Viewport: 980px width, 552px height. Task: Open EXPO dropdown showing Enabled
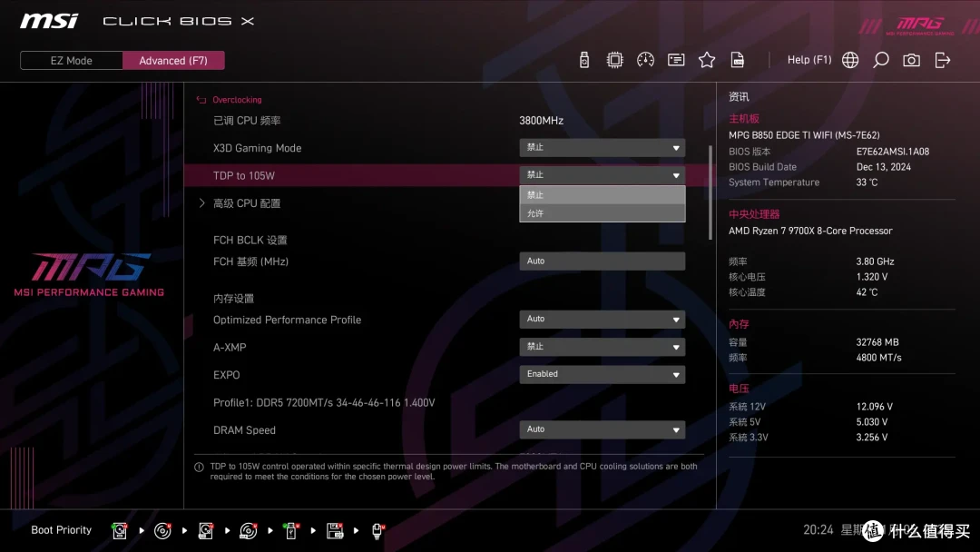point(602,374)
